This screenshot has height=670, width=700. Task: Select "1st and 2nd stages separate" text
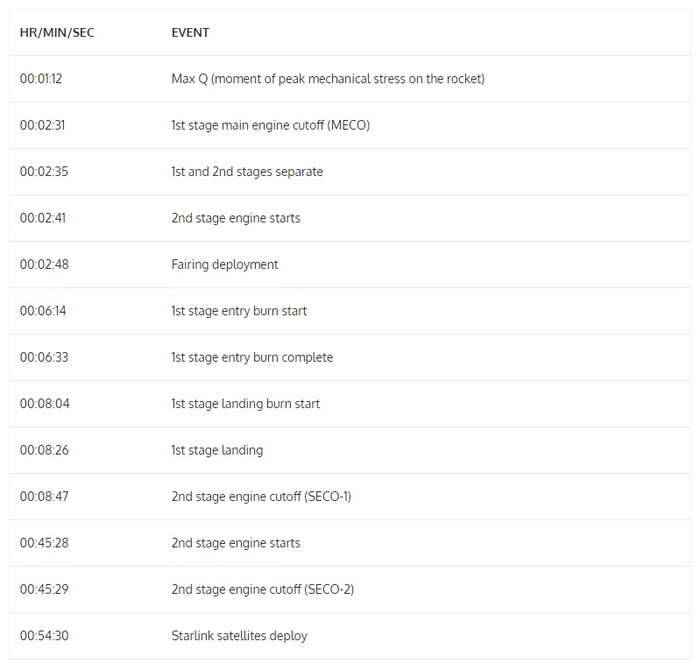[x=247, y=172]
